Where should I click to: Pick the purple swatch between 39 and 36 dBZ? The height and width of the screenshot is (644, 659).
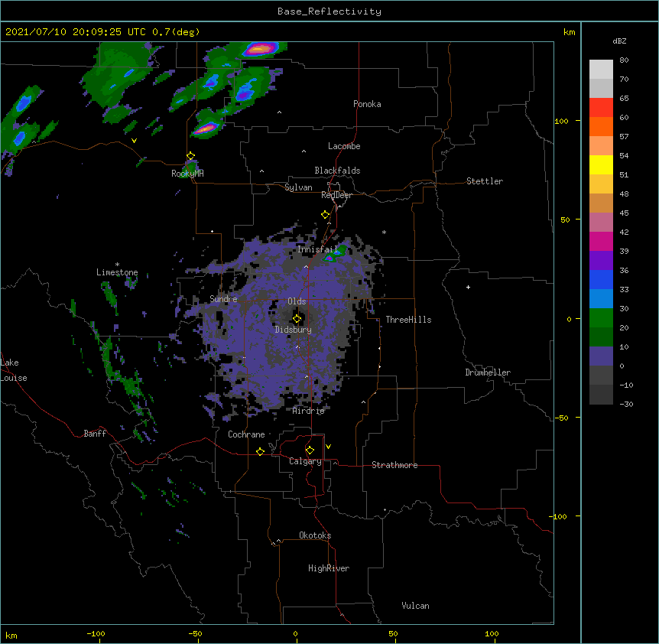(601, 261)
